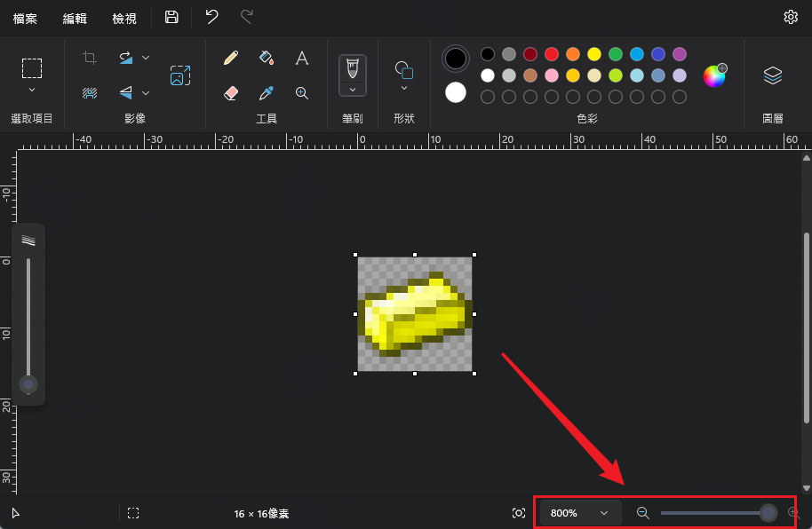Pick the purple palette swatch
This screenshot has height=529, width=812.
click(680, 54)
